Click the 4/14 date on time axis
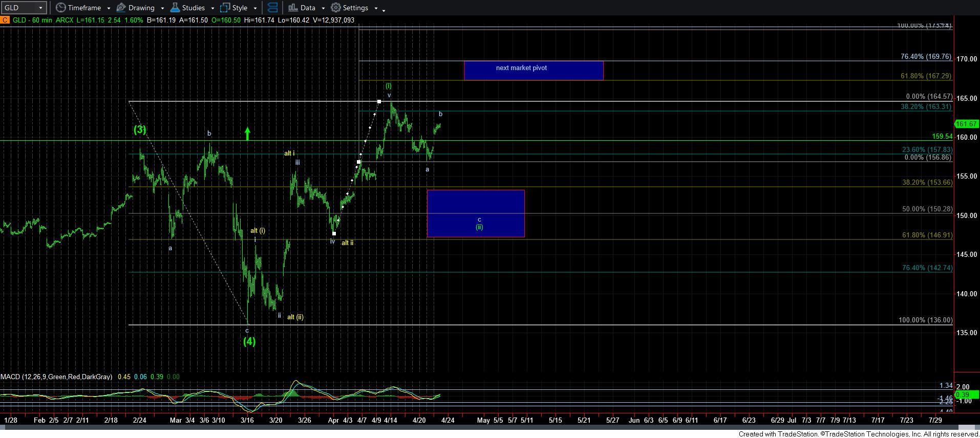The height and width of the screenshot is (438, 980). (390, 420)
